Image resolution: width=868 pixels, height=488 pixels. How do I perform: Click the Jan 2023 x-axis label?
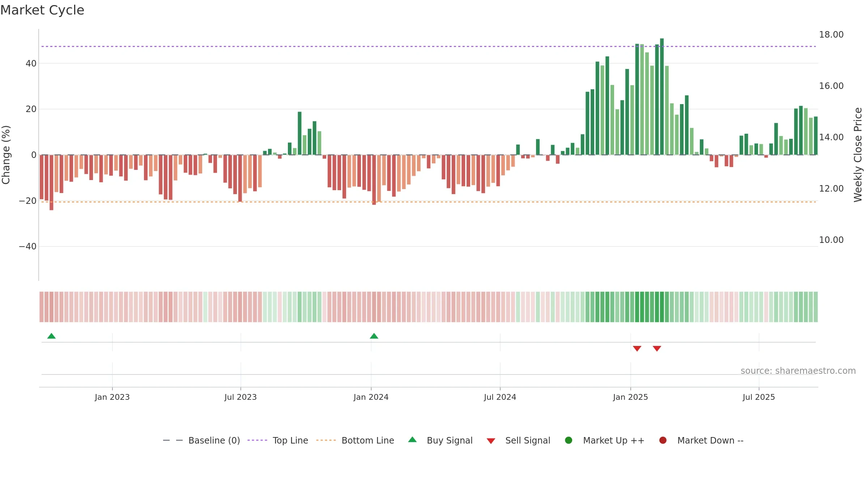112,397
